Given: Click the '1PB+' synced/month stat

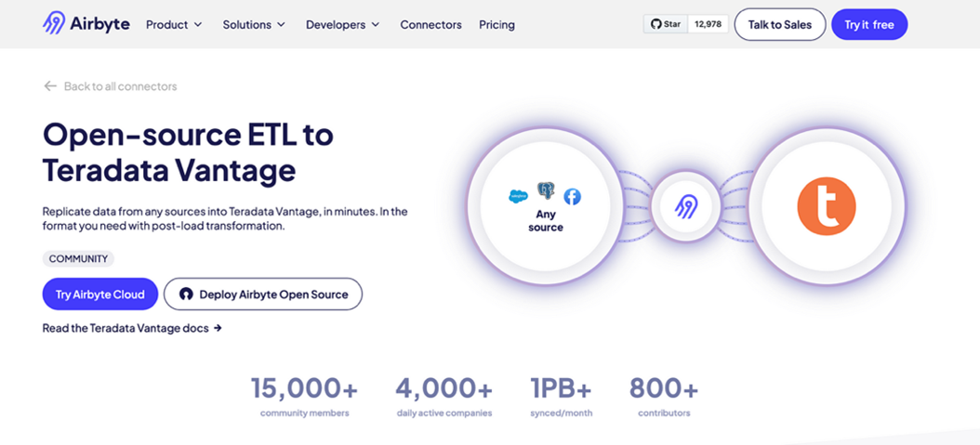Looking at the screenshot, I should [561, 388].
